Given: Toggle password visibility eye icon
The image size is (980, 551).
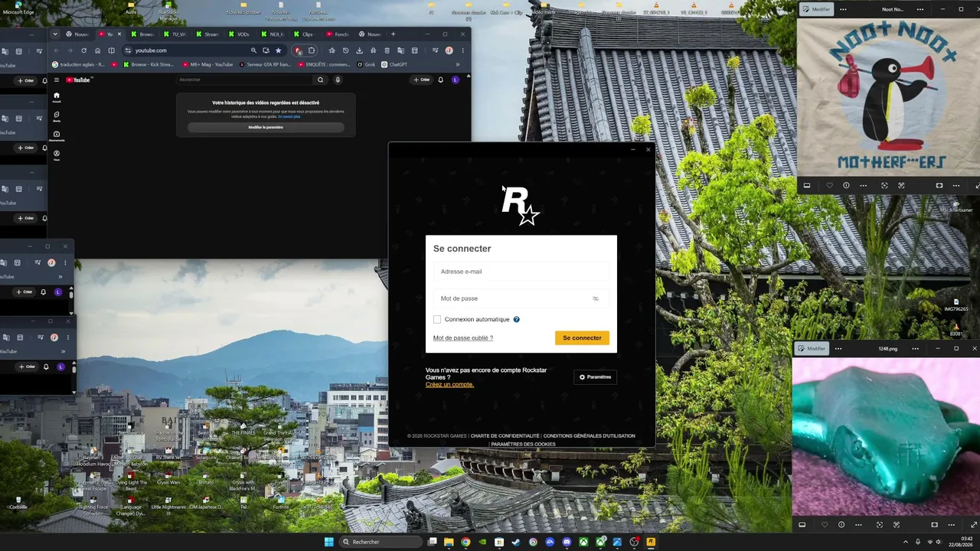Looking at the screenshot, I should (x=596, y=298).
